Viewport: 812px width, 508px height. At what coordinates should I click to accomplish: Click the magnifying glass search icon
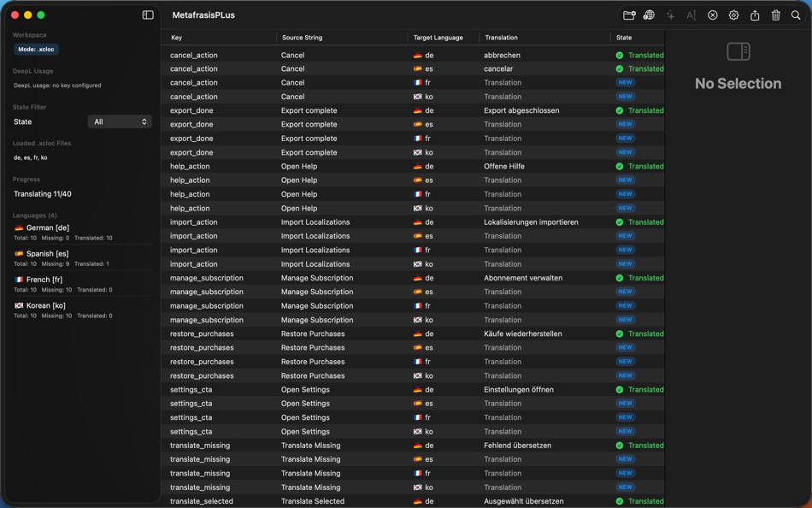(x=796, y=15)
